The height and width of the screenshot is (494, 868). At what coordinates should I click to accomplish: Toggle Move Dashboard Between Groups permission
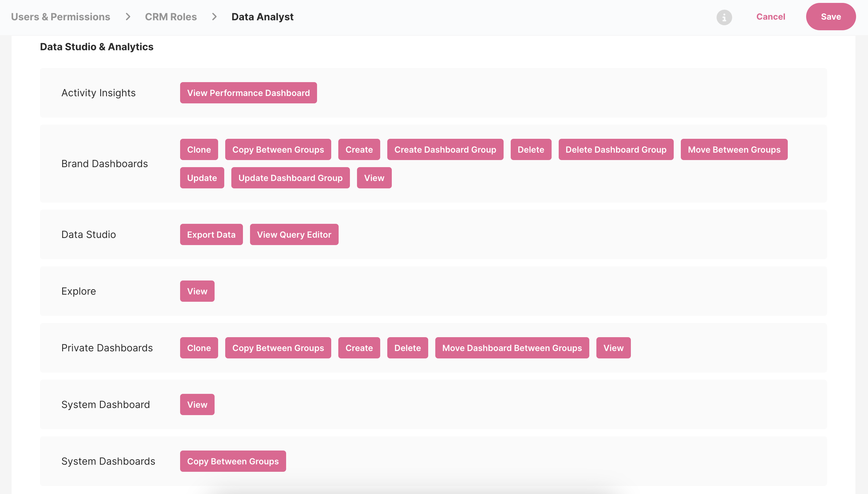click(x=512, y=348)
